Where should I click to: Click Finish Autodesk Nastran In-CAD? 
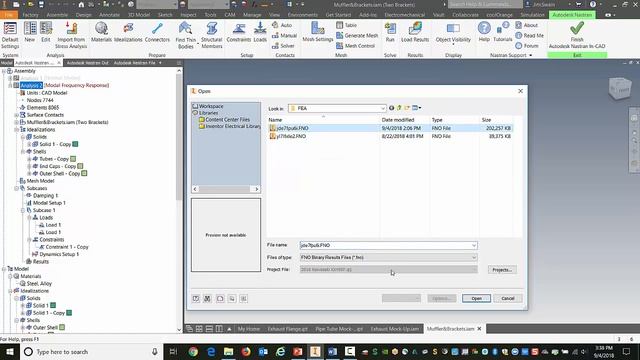(x=577, y=35)
